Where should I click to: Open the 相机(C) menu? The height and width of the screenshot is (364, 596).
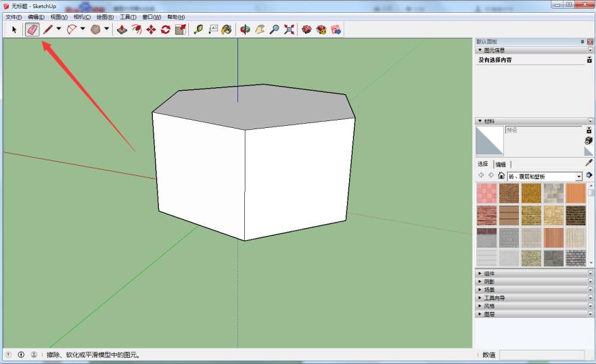82,17
